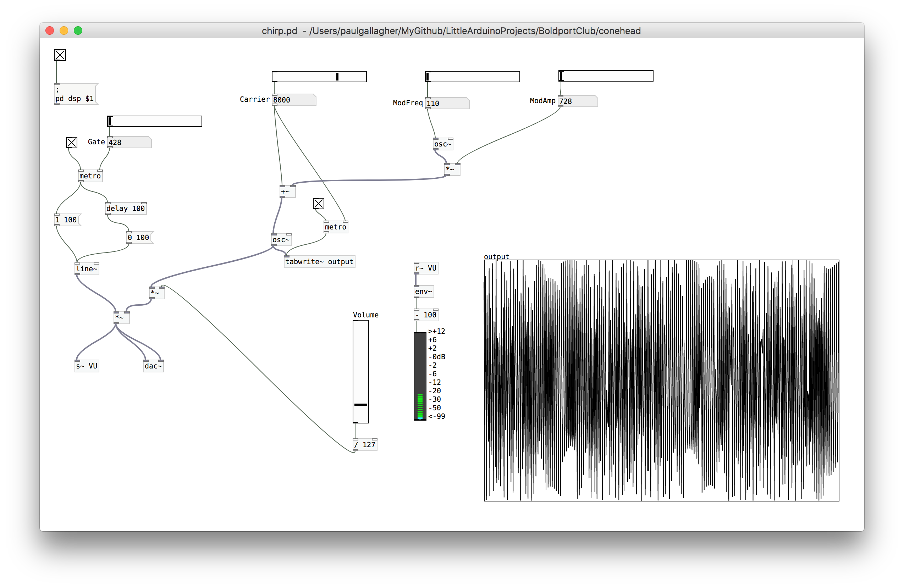Select the '/ 127' division object
Screen dimensions: 904x588
[365, 445]
